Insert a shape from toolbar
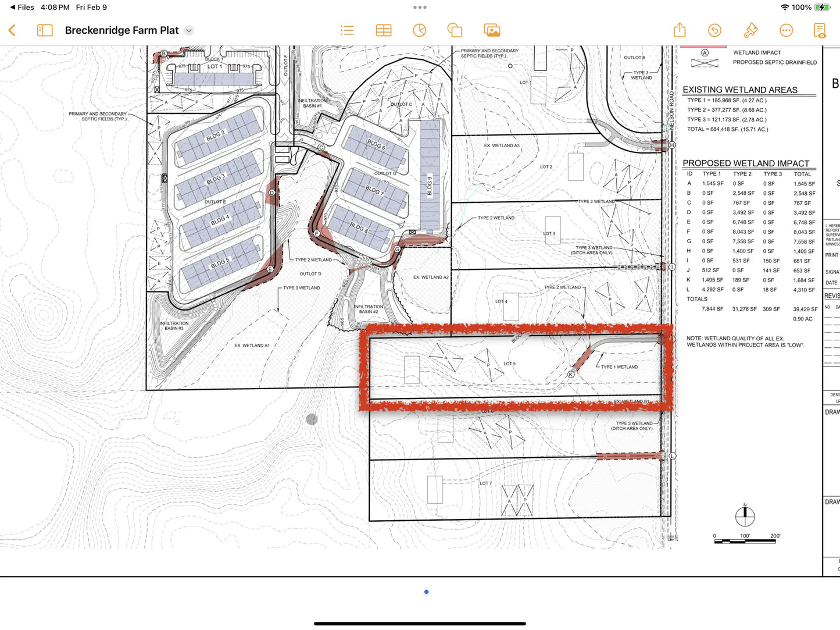The height and width of the screenshot is (630, 840). [455, 30]
